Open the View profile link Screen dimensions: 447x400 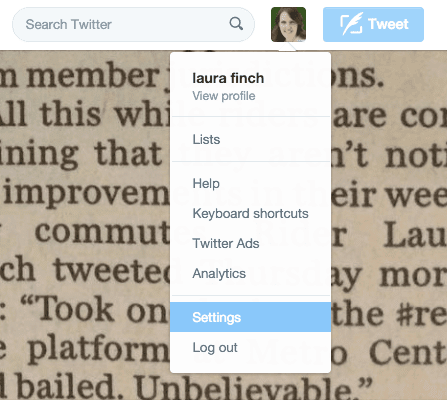(x=224, y=96)
